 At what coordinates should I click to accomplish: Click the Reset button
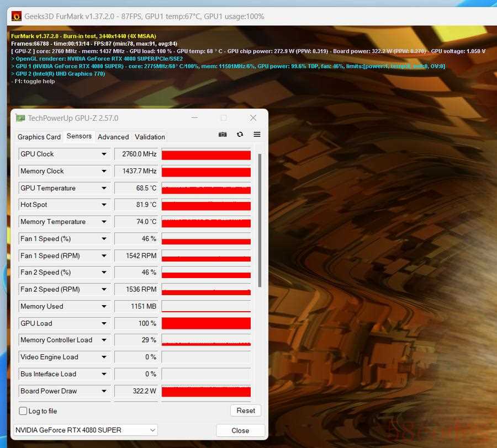246,410
